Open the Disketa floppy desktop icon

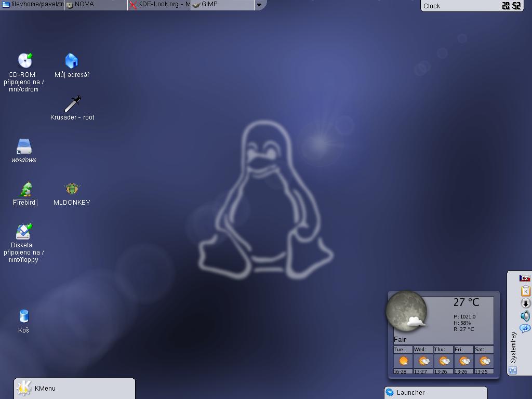(24, 231)
